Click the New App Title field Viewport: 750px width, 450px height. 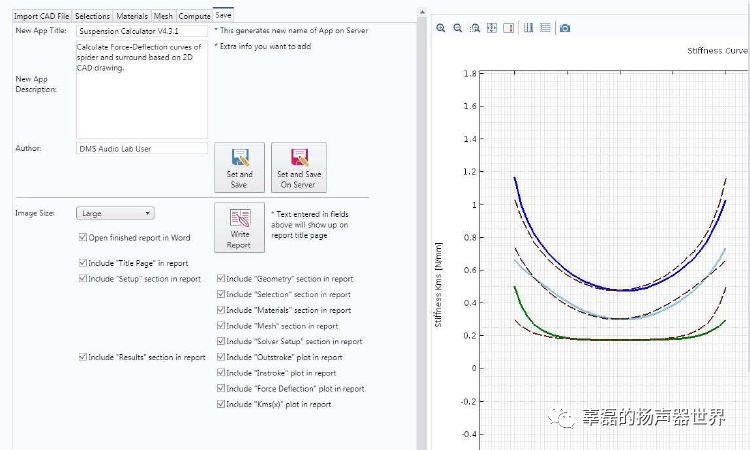pyautogui.click(x=141, y=31)
